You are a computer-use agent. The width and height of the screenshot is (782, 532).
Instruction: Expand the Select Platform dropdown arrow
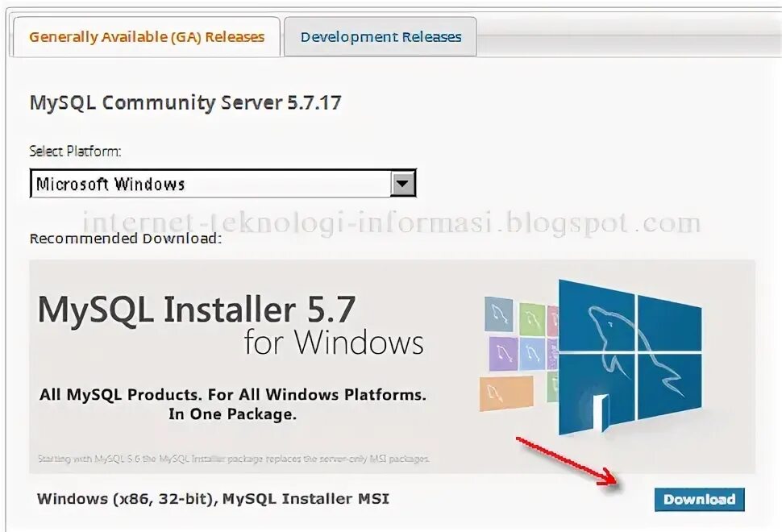(402, 184)
